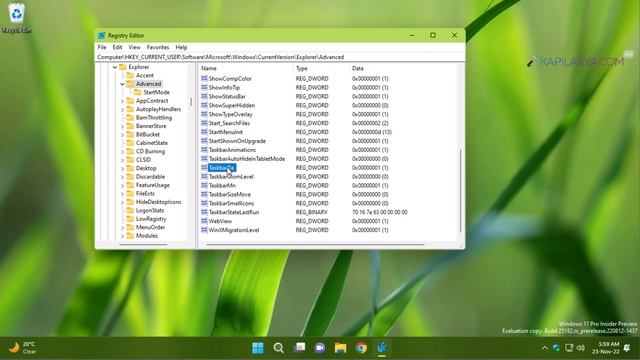Click the Registry Editor taskbar icon
The height and width of the screenshot is (360, 640).
point(382,348)
